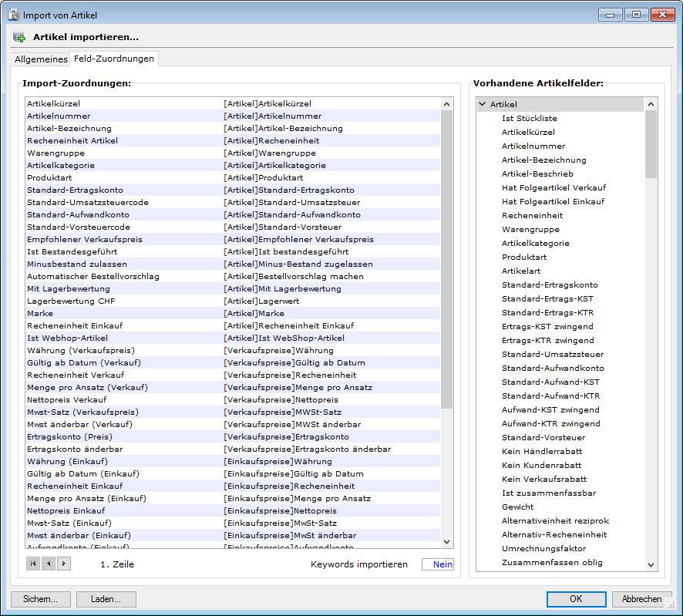
Task: Select the Warengruppe import mapping row
Action: [x=58, y=153]
